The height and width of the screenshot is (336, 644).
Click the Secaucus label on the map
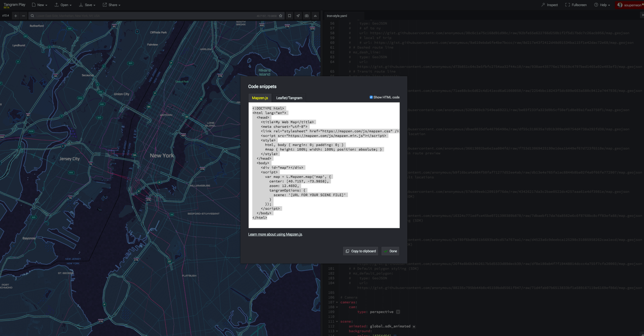(88, 75)
